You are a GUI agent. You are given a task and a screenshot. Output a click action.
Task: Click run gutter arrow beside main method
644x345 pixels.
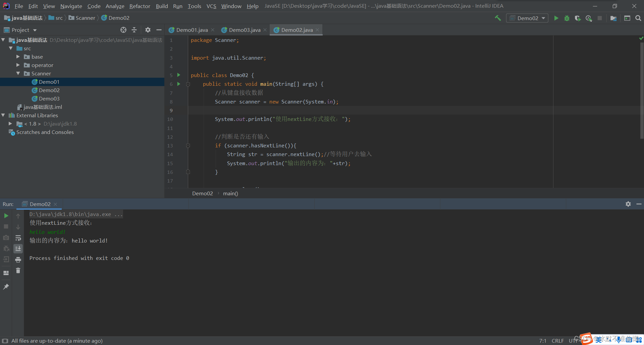[x=179, y=84]
